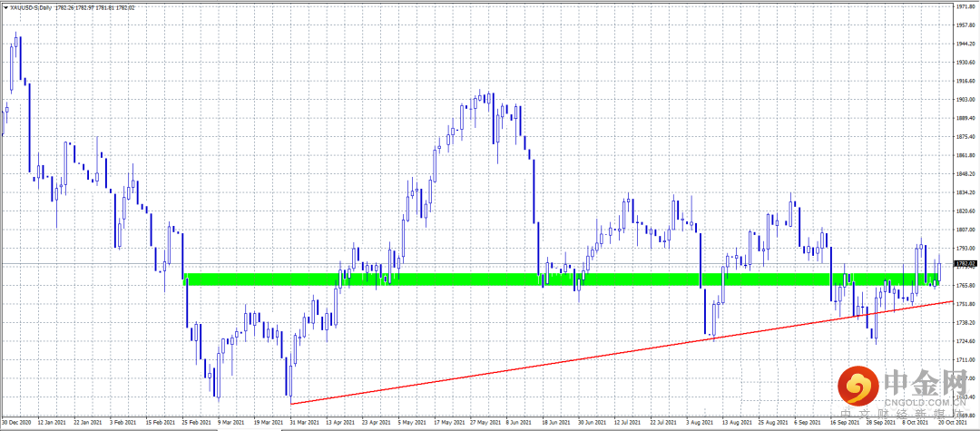Click the 16 Sep 2021 date label

pyautogui.click(x=847, y=423)
